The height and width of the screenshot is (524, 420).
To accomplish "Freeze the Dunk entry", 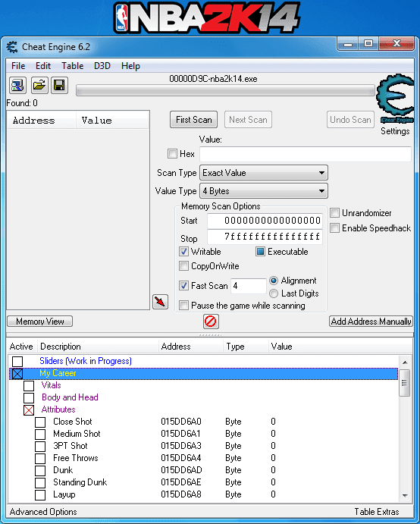I will click(x=40, y=470).
